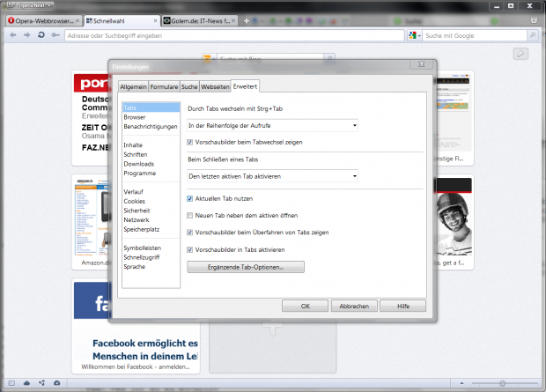Close the Opera-Webbrowser tab

tap(77, 21)
